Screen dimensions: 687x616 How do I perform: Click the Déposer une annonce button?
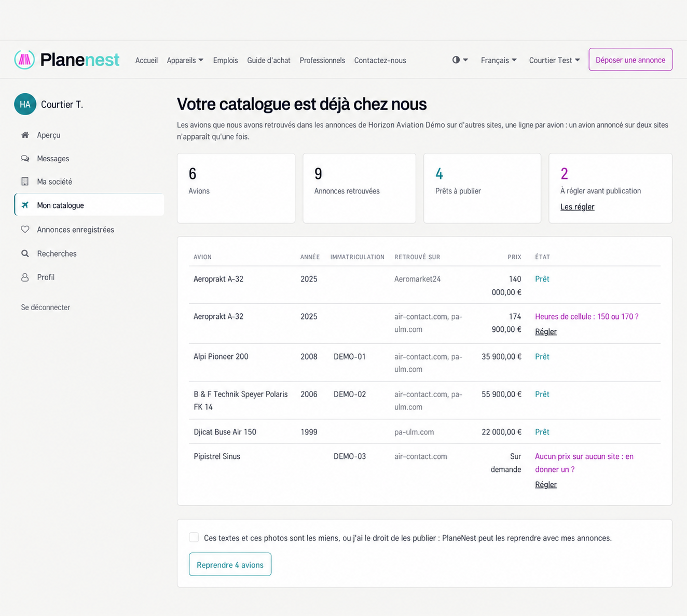(630, 60)
